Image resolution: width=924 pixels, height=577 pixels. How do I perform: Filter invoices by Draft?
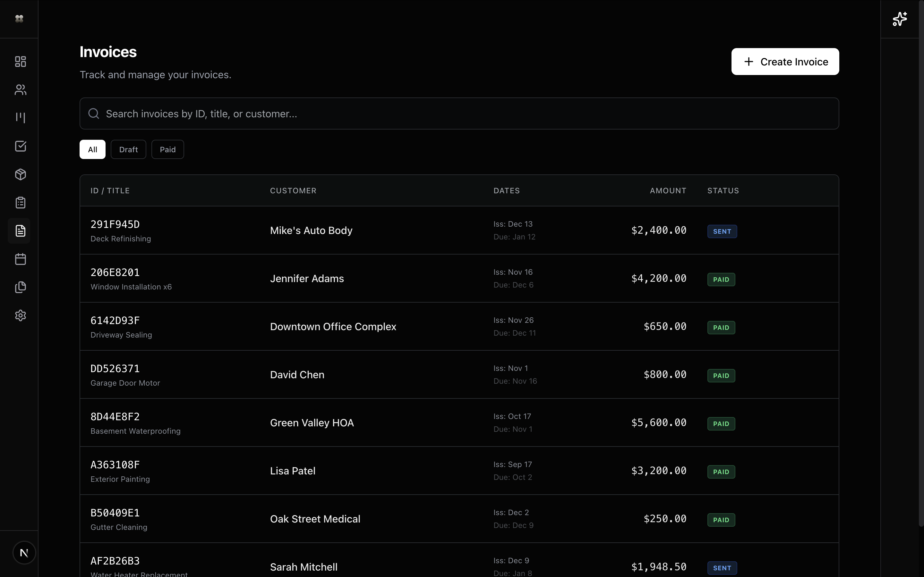[x=128, y=149]
